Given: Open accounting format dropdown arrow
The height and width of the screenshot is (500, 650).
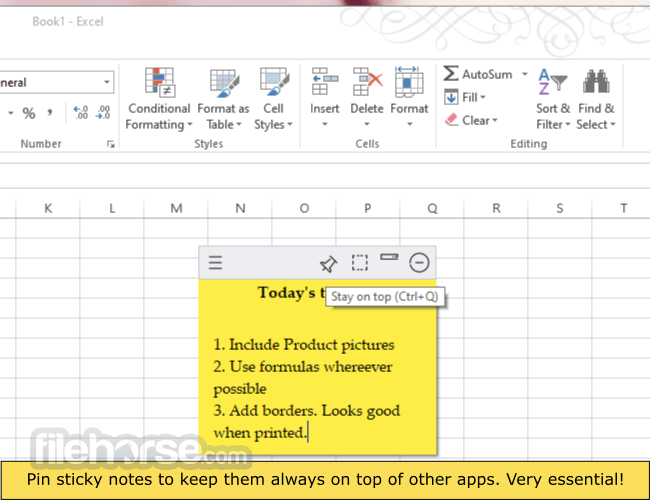Looking at the screenshot, I should click(x=10, y=113).
